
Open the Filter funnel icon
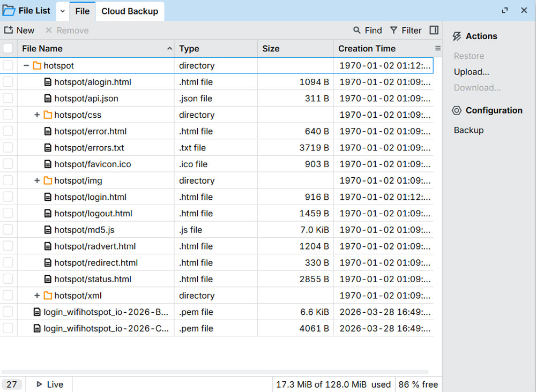[x=394, y=31]
